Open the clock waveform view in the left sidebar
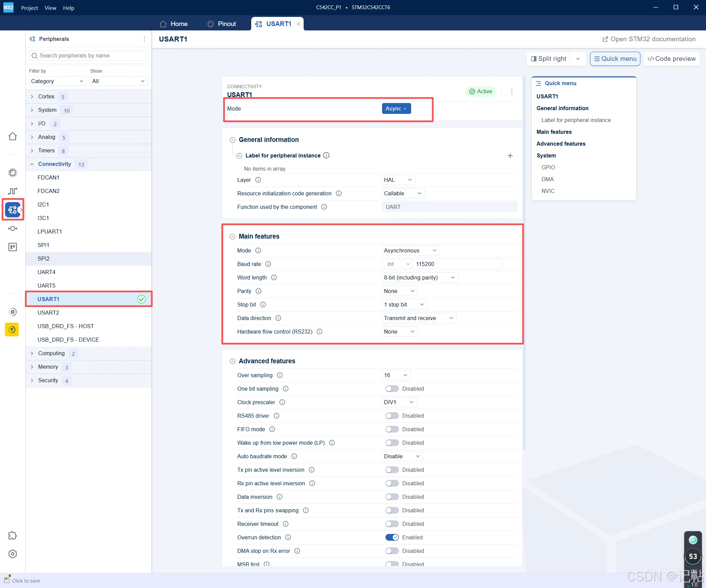 (x=13, y=191)
